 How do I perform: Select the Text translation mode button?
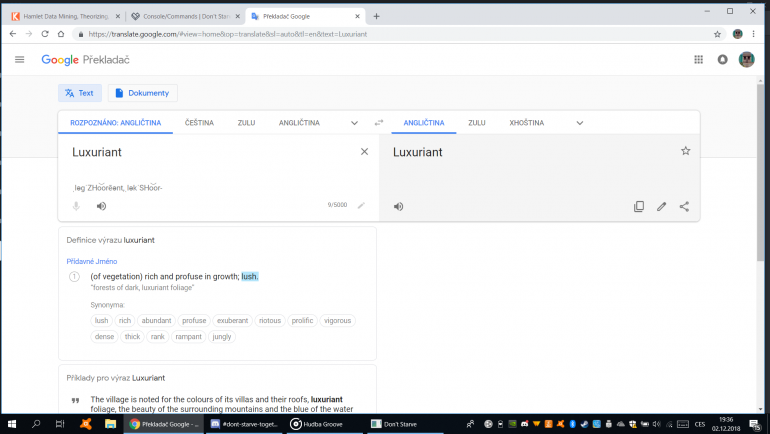[x=80, y=93]
